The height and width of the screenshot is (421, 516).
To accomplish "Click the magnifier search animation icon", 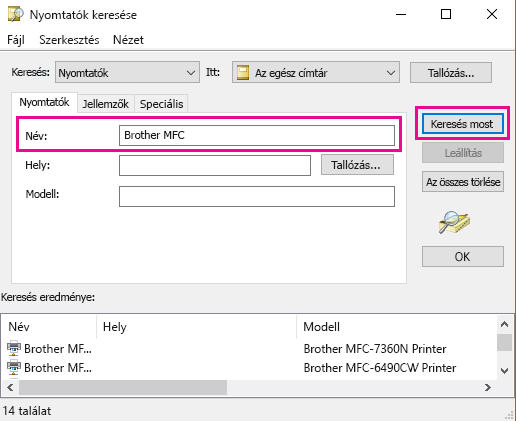I will [x=454, y=222].
